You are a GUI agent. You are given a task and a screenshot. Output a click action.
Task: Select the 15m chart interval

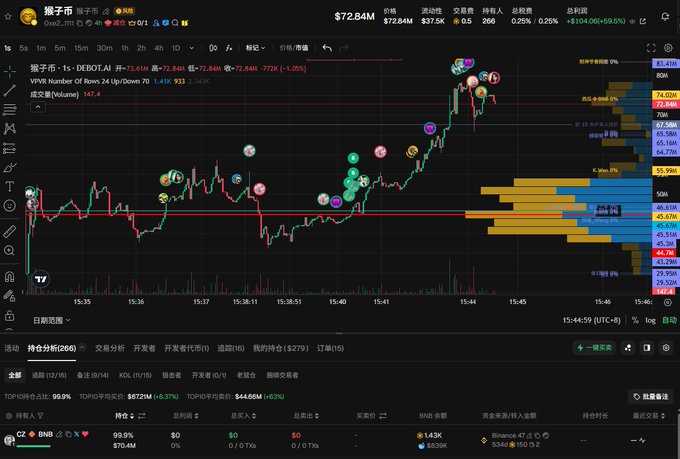(81, 48)
